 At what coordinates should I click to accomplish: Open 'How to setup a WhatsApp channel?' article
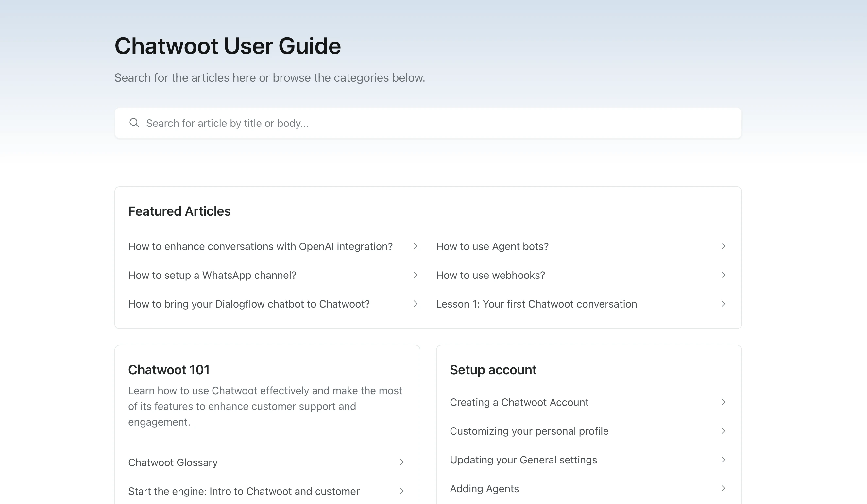click(x=212, y=275)
